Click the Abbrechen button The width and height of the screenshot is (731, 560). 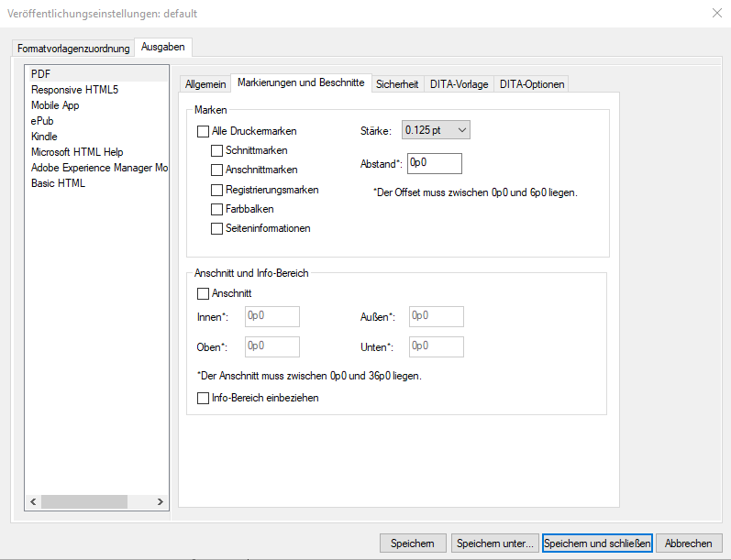[689, 544]
